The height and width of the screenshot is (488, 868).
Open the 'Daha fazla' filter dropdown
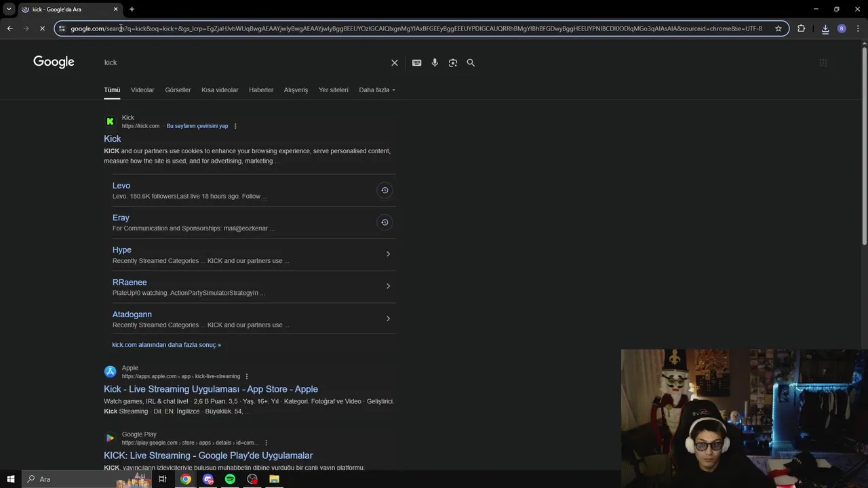pyautogui.click(x=377, y=89)
